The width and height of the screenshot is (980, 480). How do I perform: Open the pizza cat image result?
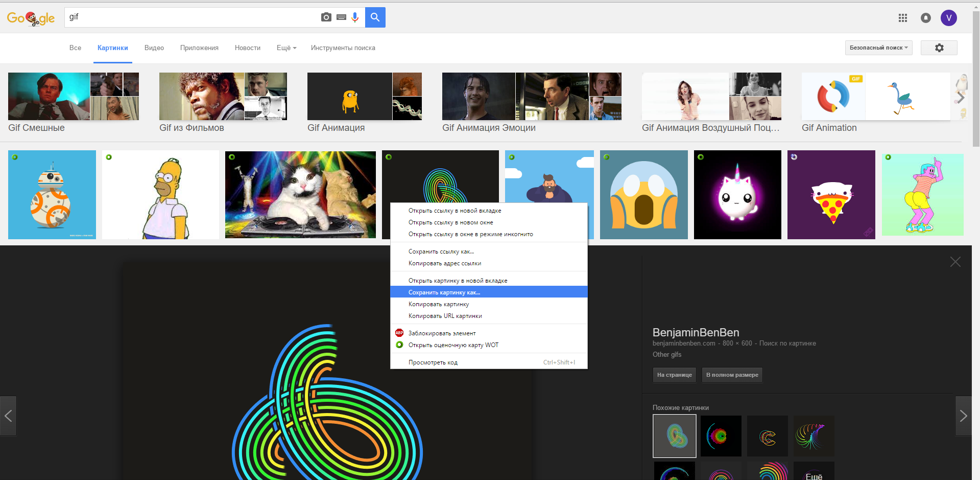point(831,195)
